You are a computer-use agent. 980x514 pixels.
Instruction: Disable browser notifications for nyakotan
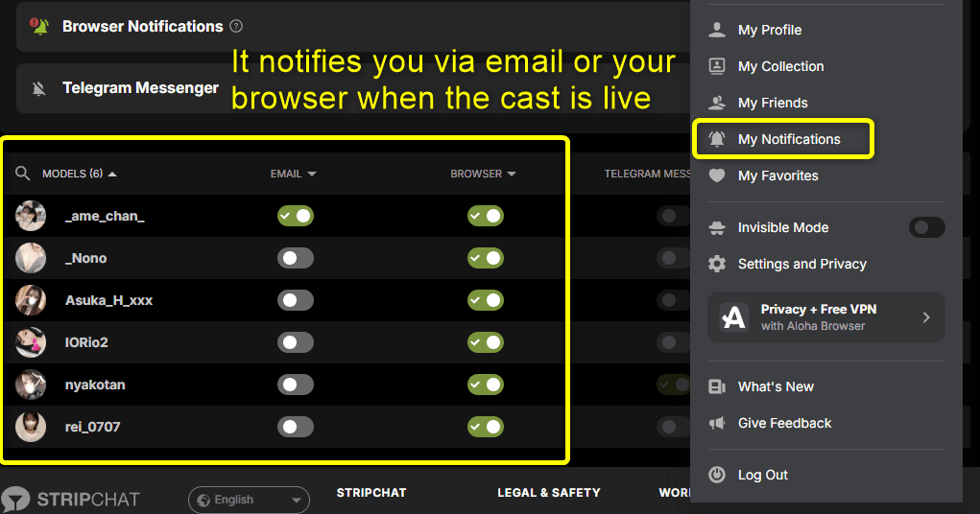486,385
